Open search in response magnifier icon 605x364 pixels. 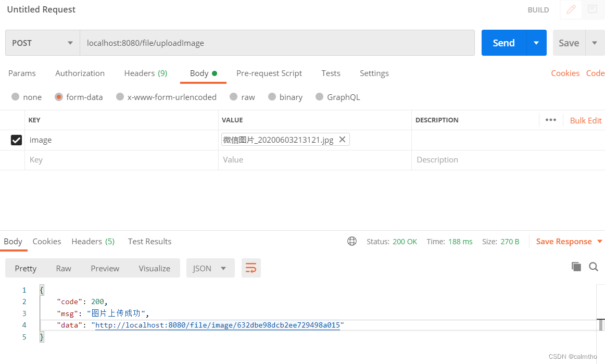(594, 266)
